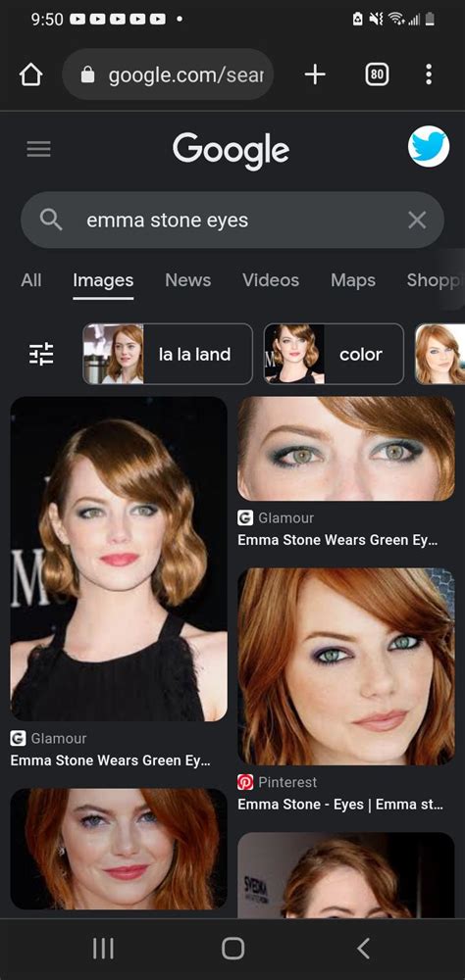Tap the search magnifier icon
The image size is (465, 980).
50,220
